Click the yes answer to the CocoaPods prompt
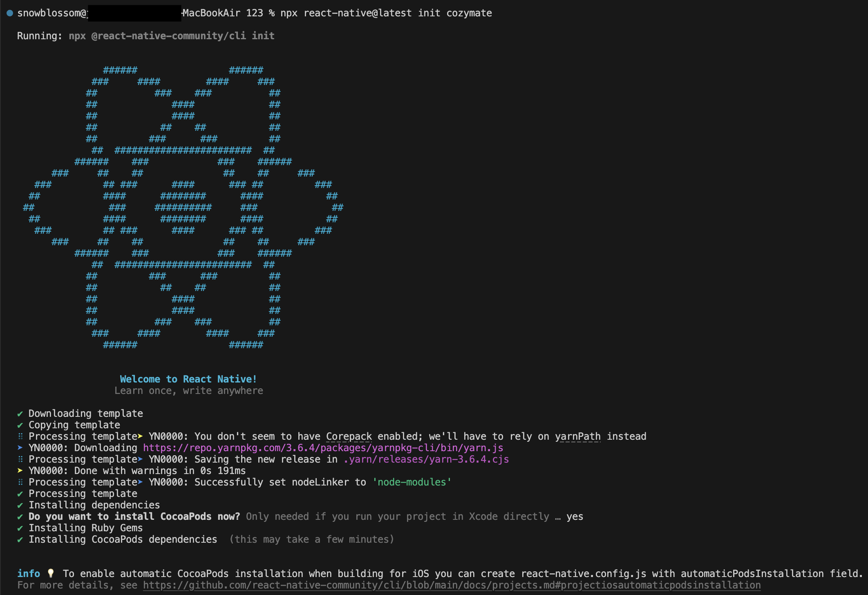This screenshot has width=868, height=595. point(575,517)
